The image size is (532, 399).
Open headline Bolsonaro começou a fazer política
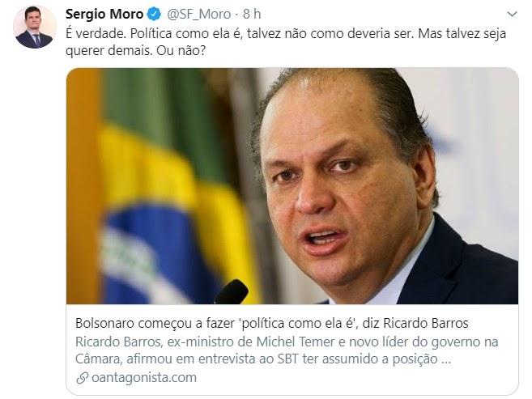(272, 324)
